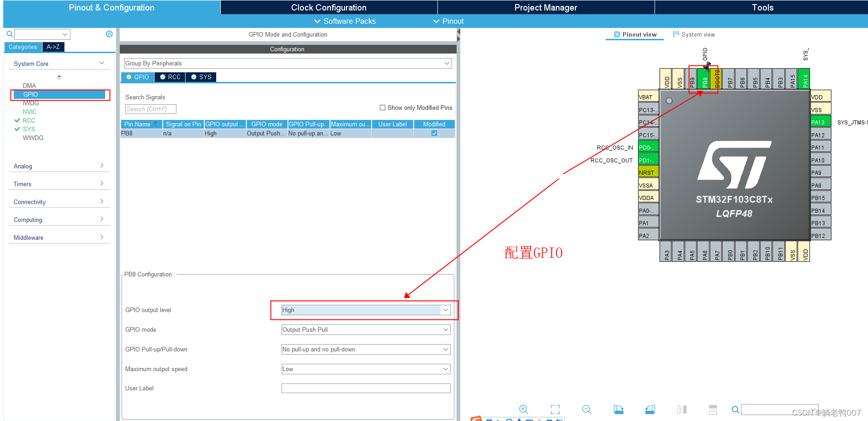Open the Software Packs menu
868x421 pixels.
point(345,21)
